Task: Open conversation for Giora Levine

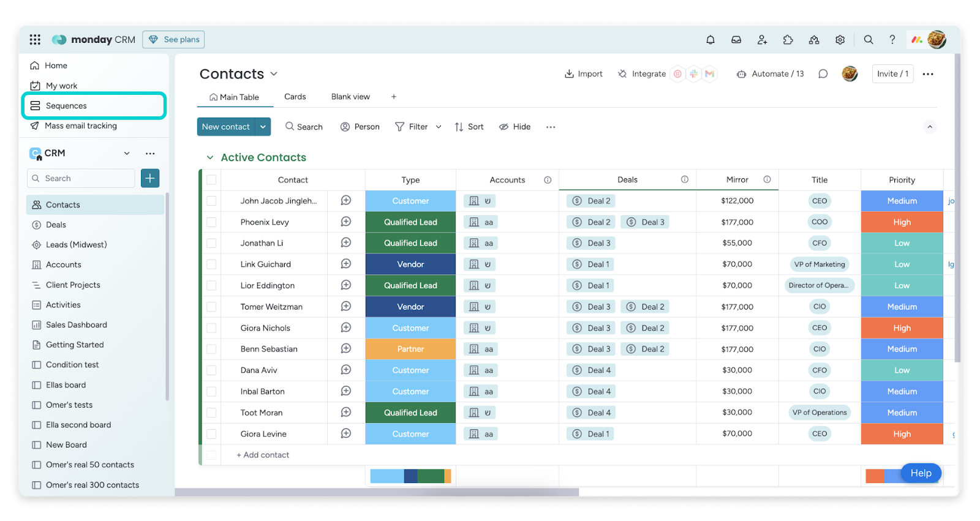Action: [x=346, y=433]
